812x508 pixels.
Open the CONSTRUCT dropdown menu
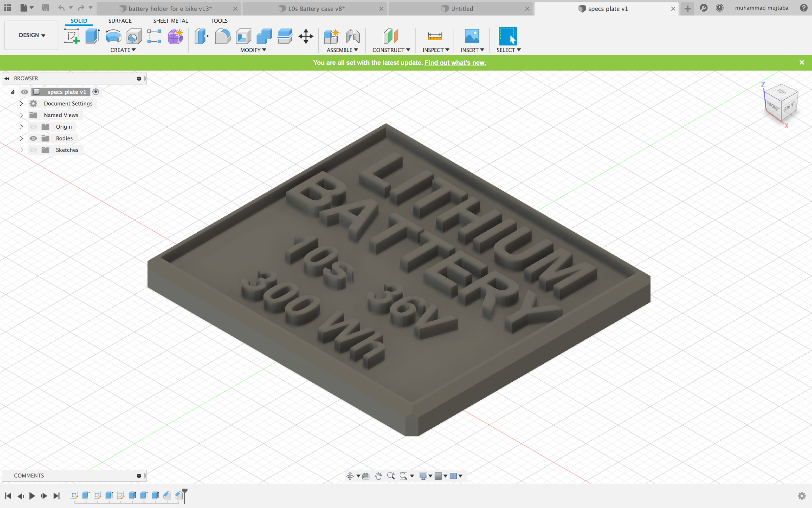pyautogui.click(x=391, y=50)
